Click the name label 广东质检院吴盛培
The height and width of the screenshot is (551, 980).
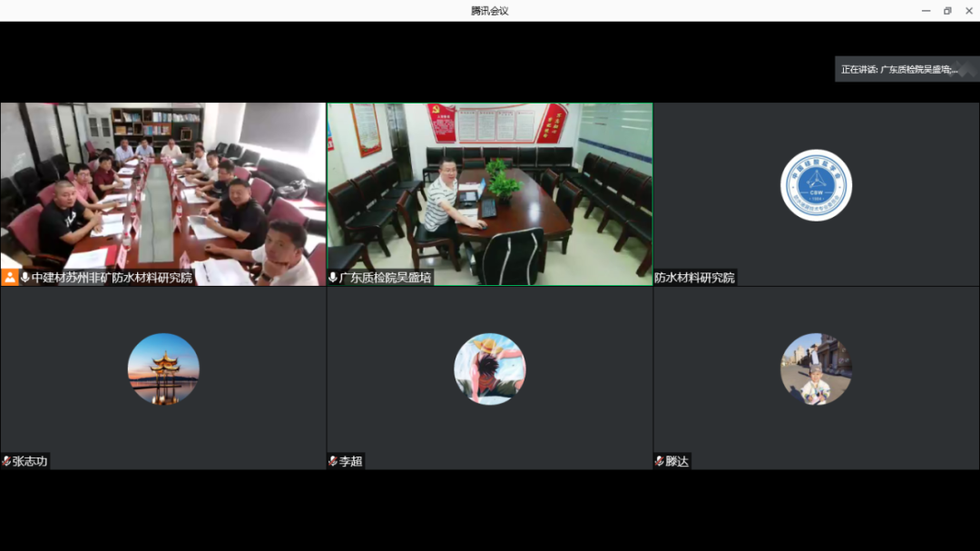[x=385, y=277]
